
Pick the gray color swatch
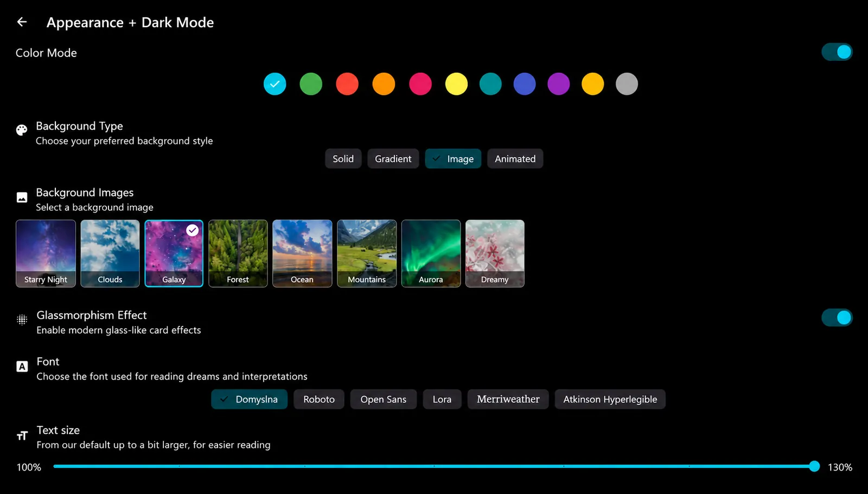pyautogui.click(x=627, y=84)
